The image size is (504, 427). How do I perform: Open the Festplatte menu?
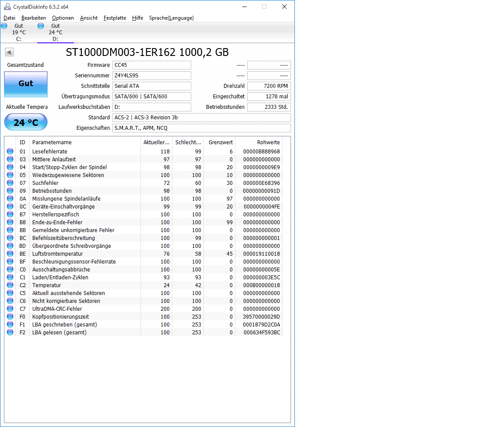(115, 18)
